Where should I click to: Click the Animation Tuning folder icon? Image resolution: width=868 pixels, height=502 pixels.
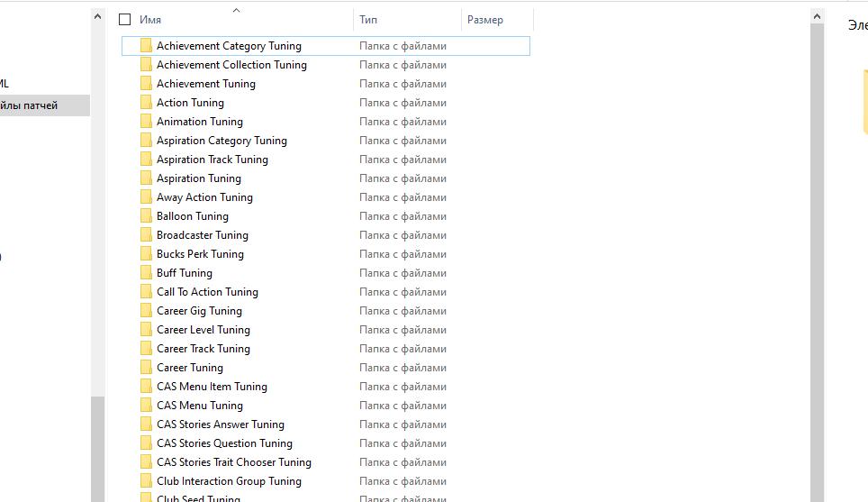click(146, 122)
